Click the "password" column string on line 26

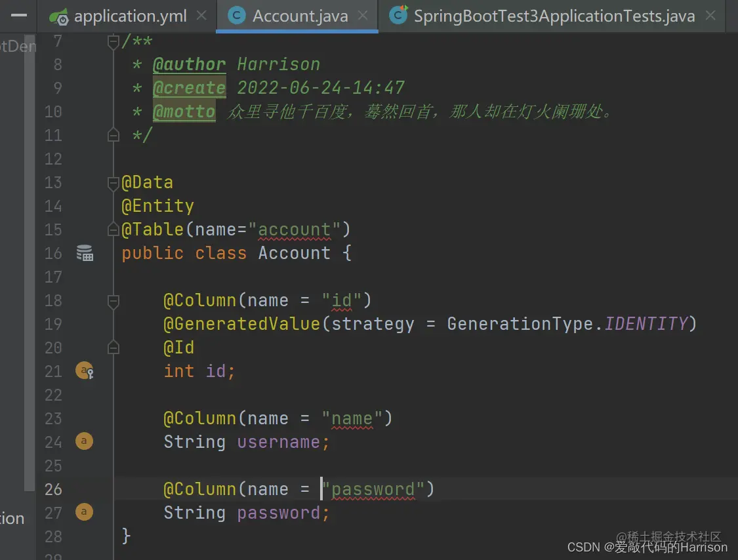(373, 489)
